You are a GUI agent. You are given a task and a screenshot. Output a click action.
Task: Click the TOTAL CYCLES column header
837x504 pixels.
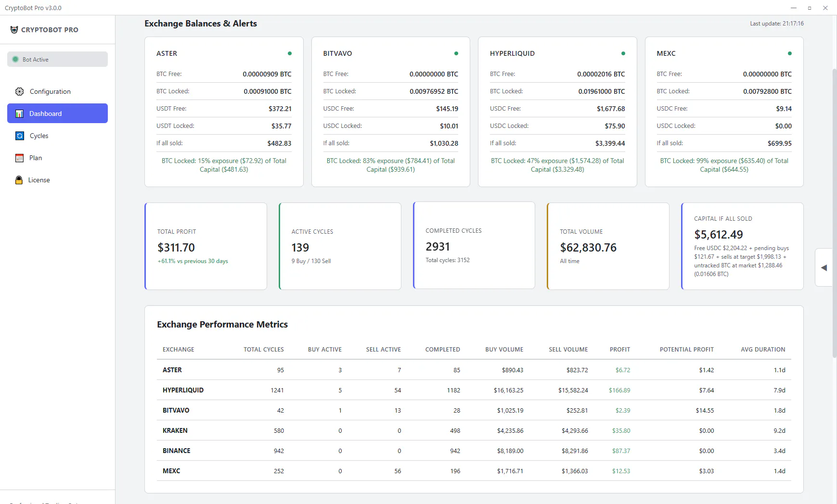tap(264, 350)
